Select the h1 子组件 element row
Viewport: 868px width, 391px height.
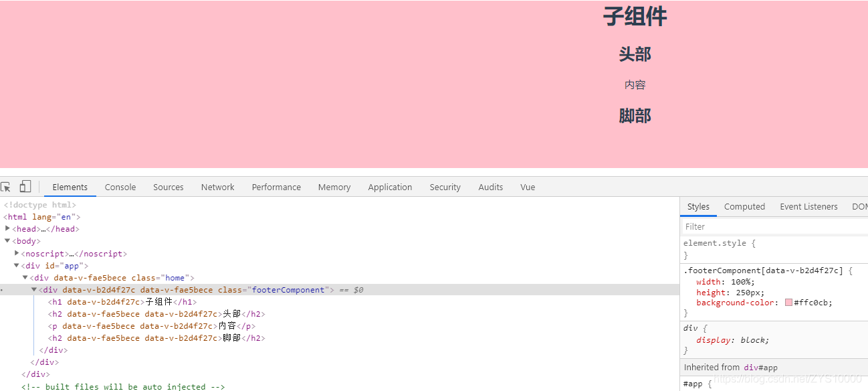pos(122,302)
